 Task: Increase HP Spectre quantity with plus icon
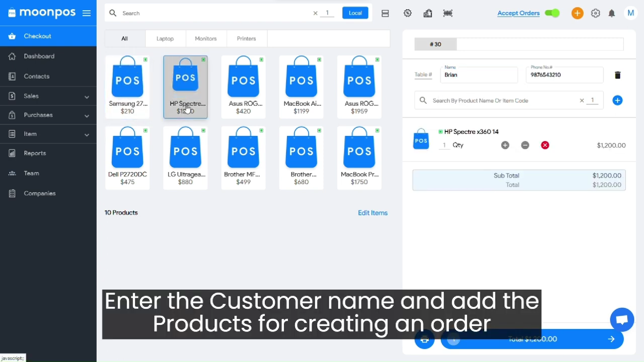click(x=505, y=145)
